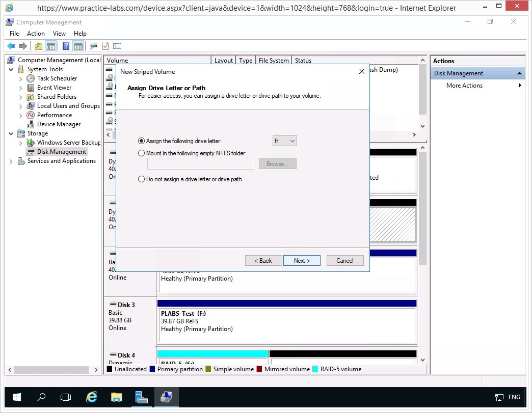Screen dimensions: 532x413
Task: Click the Show/Hide Action Pane icon
Action: (x=78, y=46)
